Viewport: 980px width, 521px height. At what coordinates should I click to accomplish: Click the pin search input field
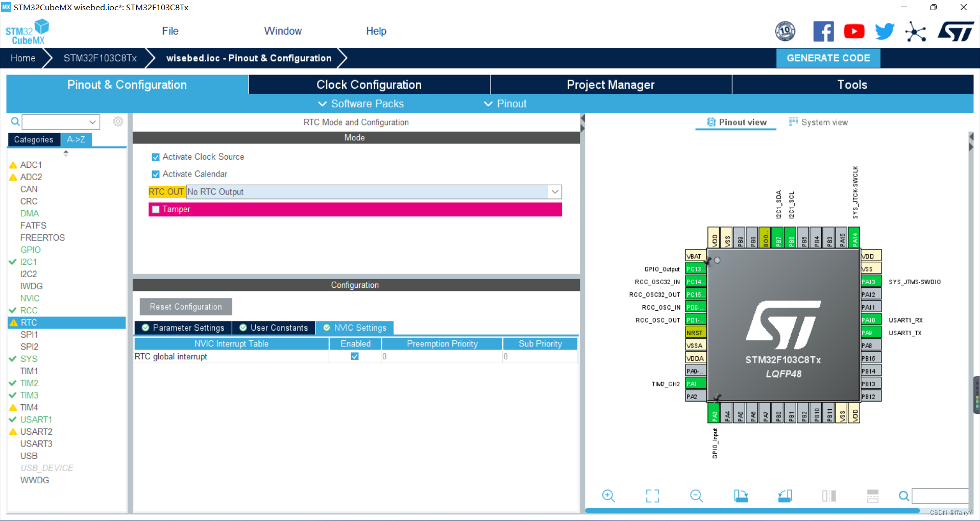point(940,496)
